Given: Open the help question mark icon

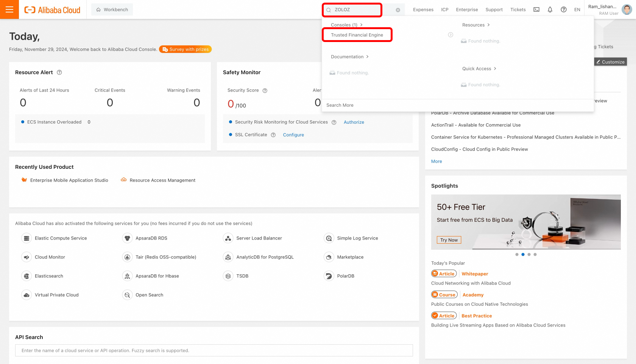Looking at the screenshot, I should [x=564, y=10].
